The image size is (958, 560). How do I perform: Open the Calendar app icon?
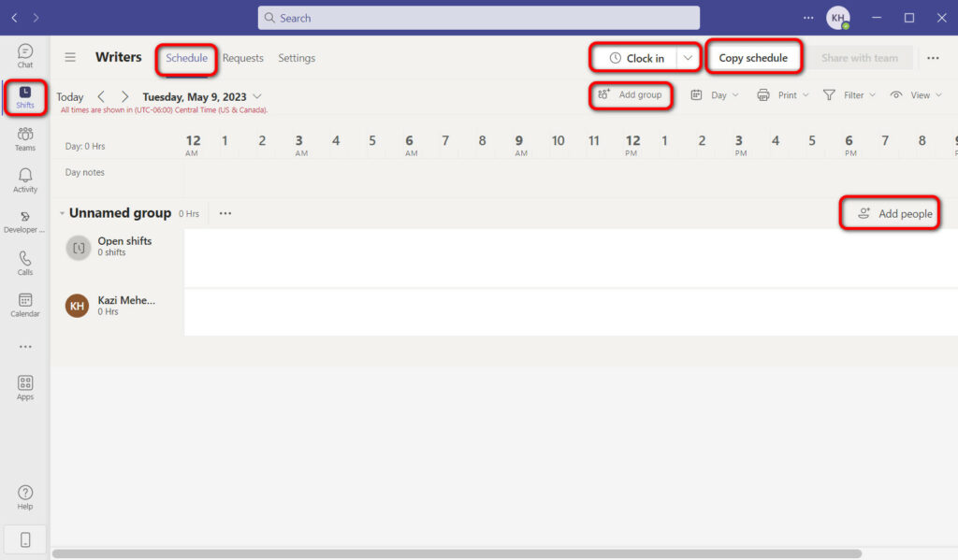[25, 304]
